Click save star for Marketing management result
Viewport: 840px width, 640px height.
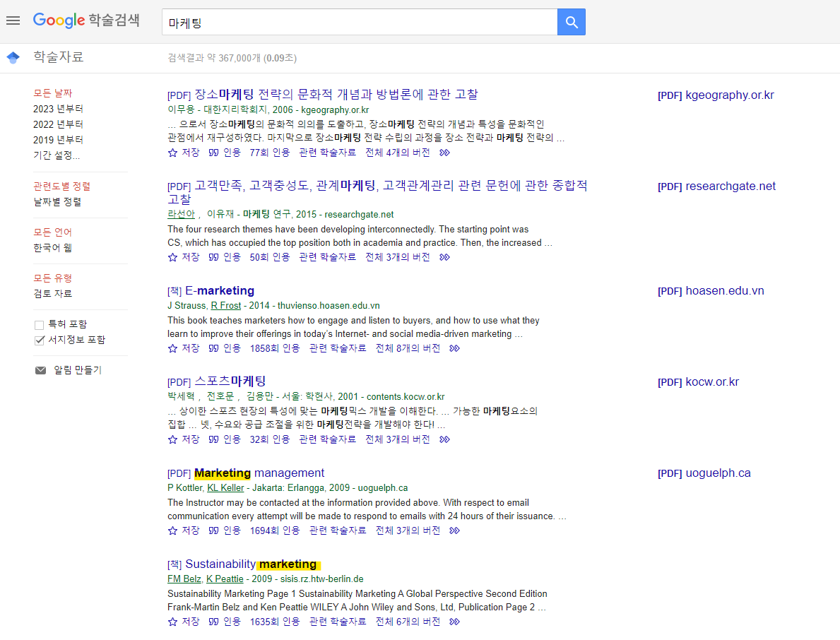(x=172, y=531)
